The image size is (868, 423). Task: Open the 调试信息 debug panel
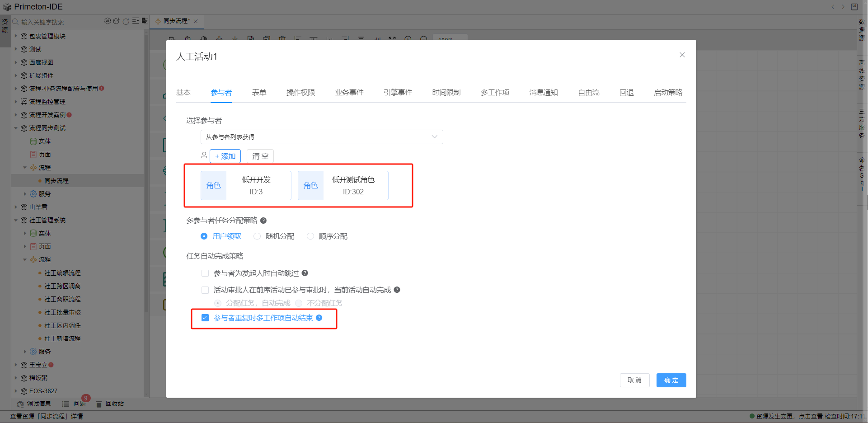(x=34, y=404)
